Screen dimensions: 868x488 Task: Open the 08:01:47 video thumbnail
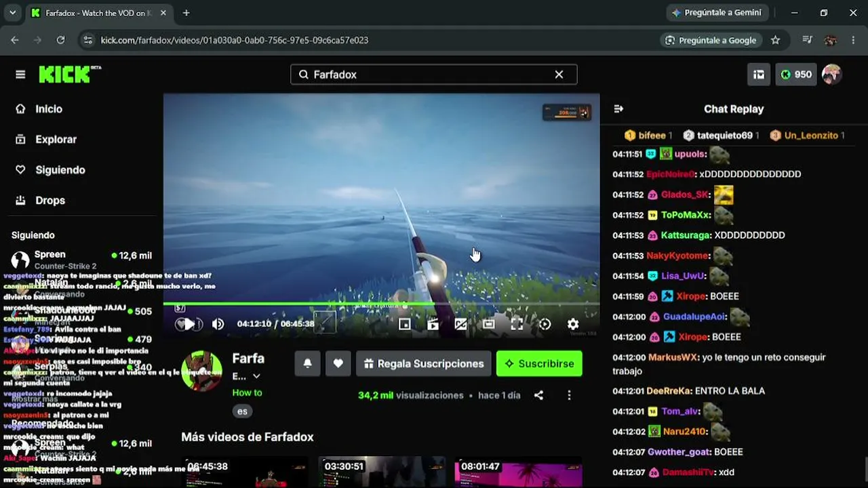pyautogui.click(x=519, y=472)
